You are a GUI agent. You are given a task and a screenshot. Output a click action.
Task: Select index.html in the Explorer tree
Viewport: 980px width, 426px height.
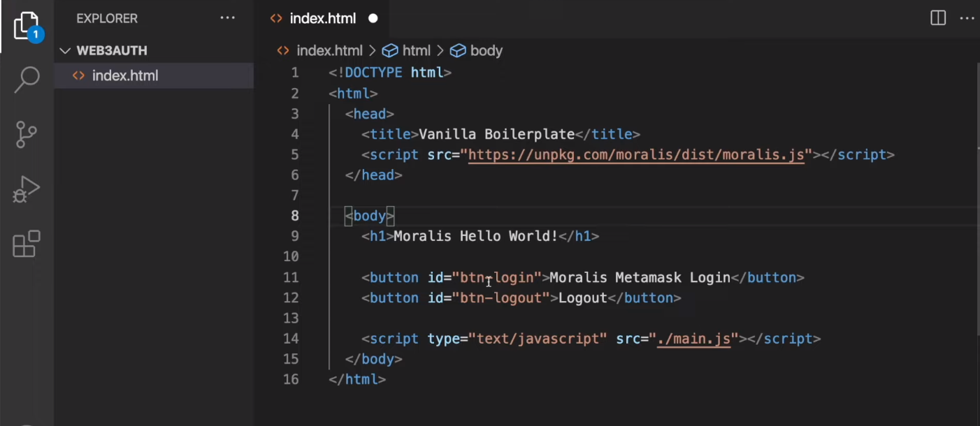pyautogui.click(x=154, y=75)
